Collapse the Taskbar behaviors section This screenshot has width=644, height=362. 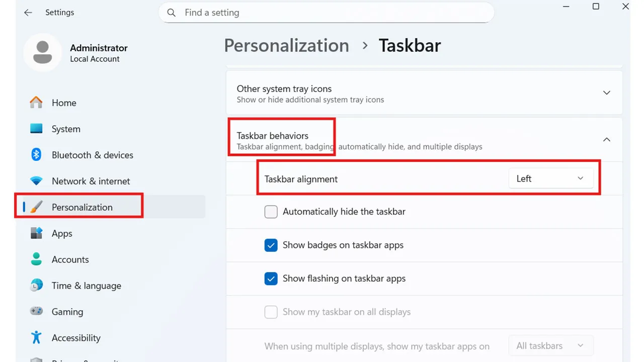[606, 139]
